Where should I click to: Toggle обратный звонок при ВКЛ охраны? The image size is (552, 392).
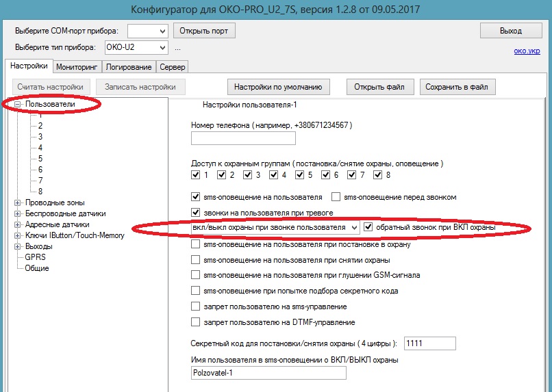(368, 227)
